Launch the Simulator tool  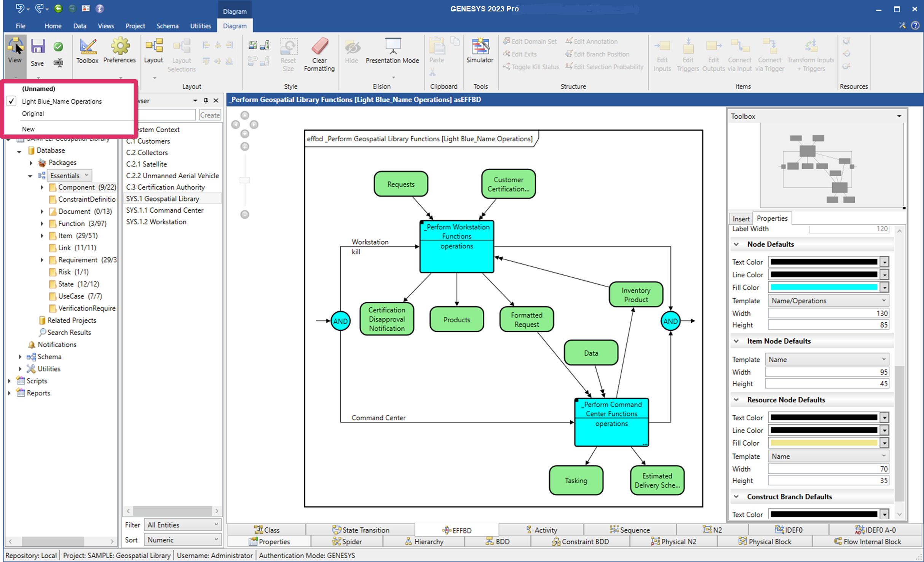click(480, 51)
